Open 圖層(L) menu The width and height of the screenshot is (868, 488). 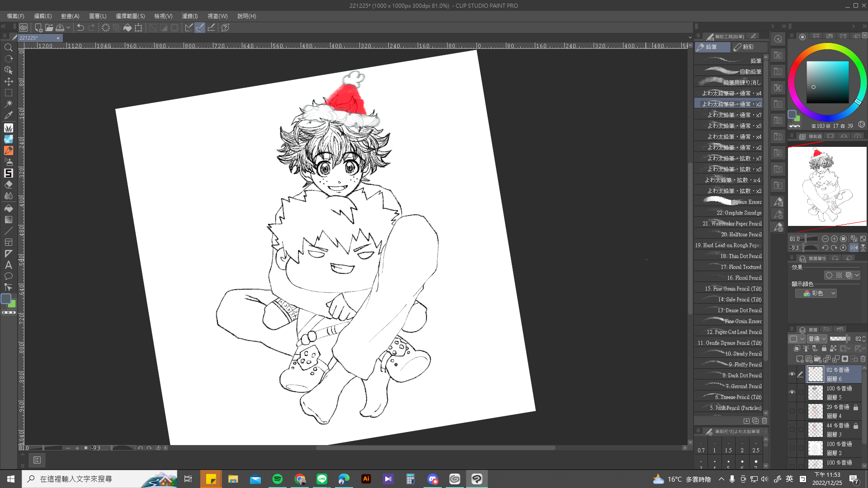[x=98, y=16]
